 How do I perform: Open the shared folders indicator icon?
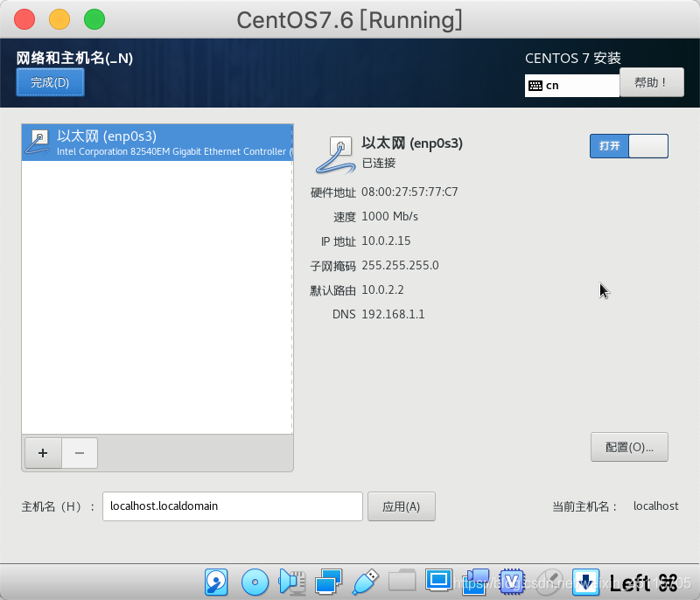(x=402, y=582)
